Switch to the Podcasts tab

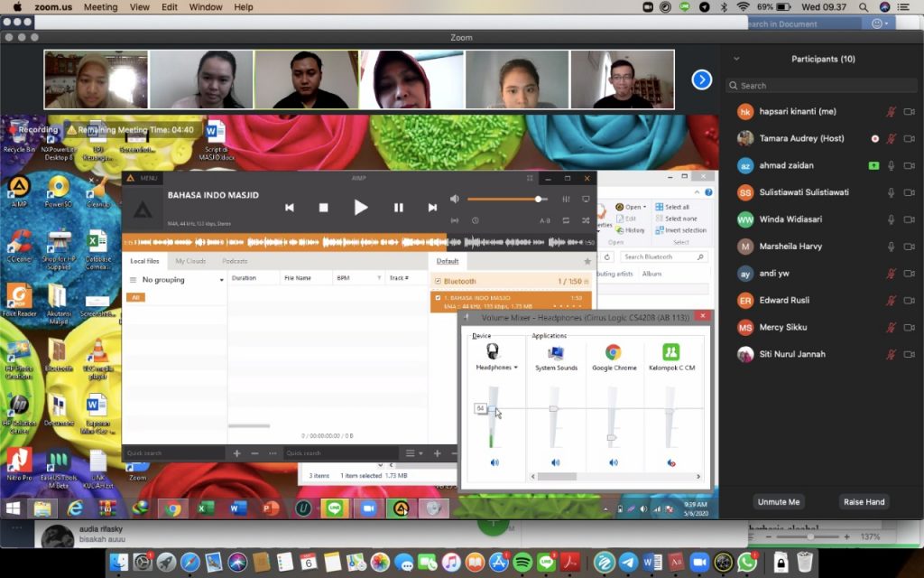click(x=235, y=261)
